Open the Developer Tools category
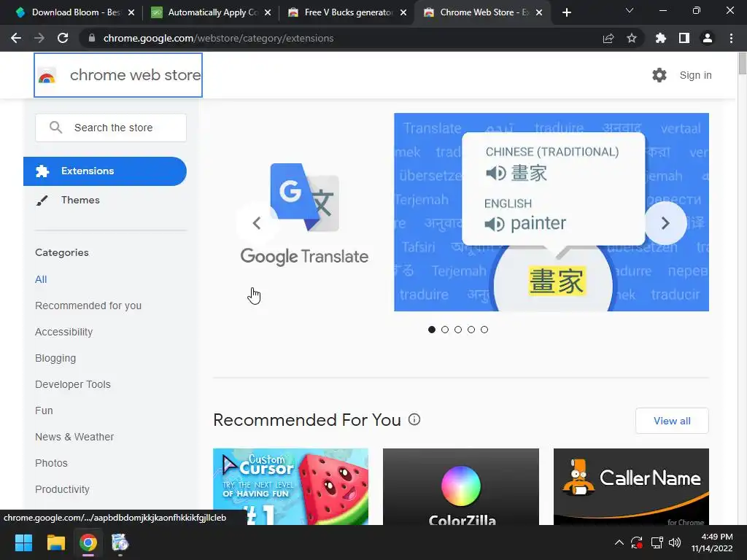This screenshot has width=747, height=560. pyautogui.click(x=73, y=384)
